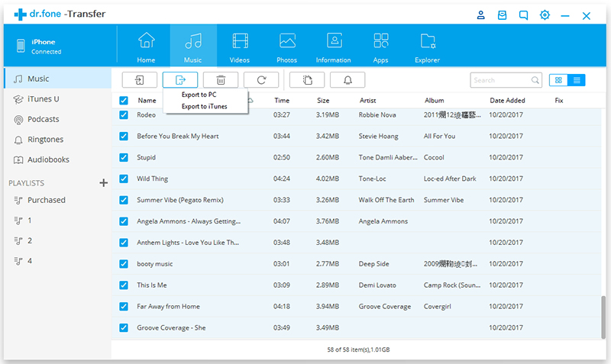Click the Refresh button
Screen dimensions: 611x364
261,80
